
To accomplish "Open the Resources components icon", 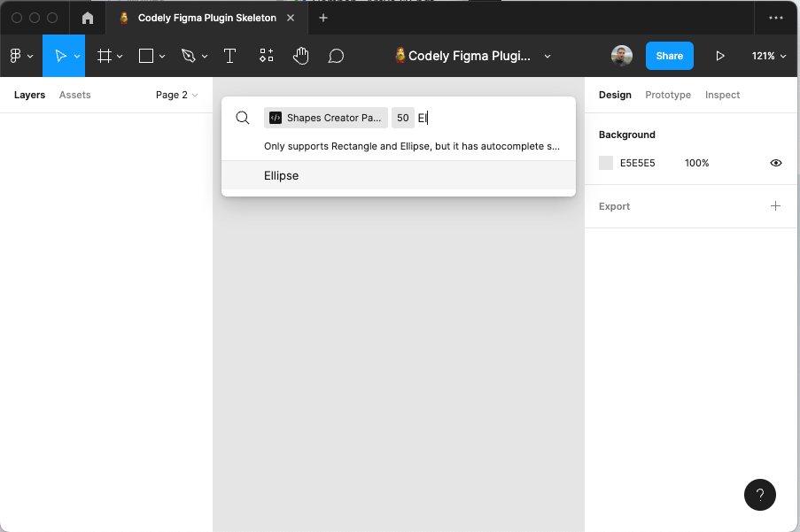I will click(267, 56).
